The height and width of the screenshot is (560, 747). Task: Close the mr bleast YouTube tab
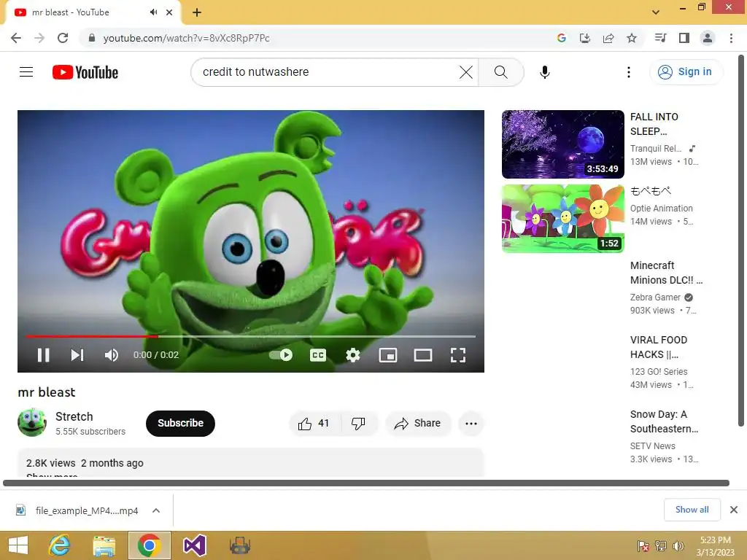pos(169,12)
